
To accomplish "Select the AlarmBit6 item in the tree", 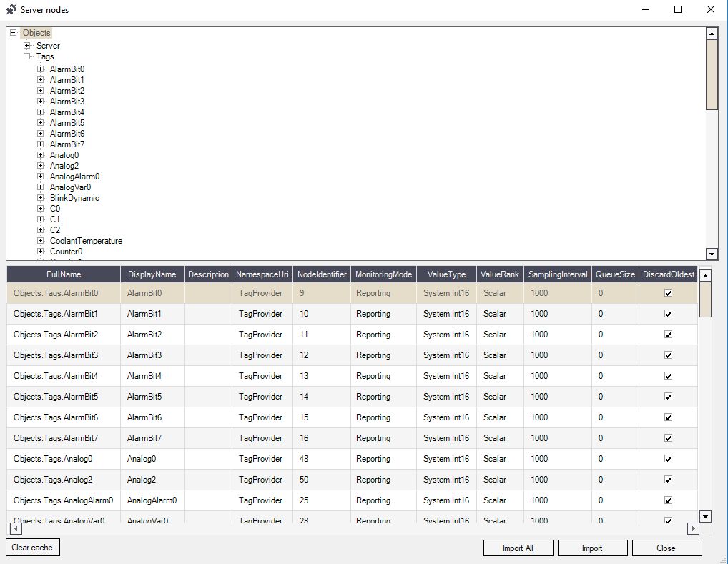I will click(67, 133).
